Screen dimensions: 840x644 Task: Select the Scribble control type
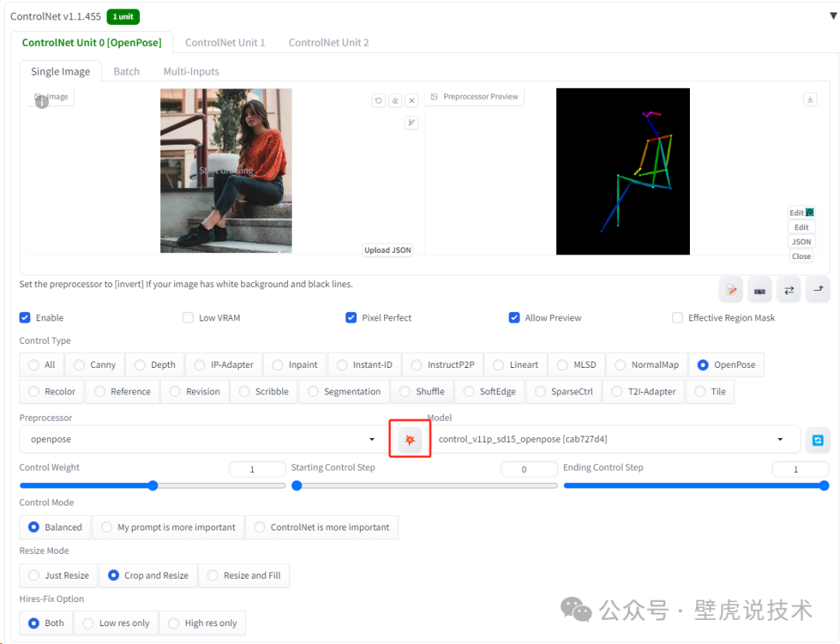pos(264,392)
